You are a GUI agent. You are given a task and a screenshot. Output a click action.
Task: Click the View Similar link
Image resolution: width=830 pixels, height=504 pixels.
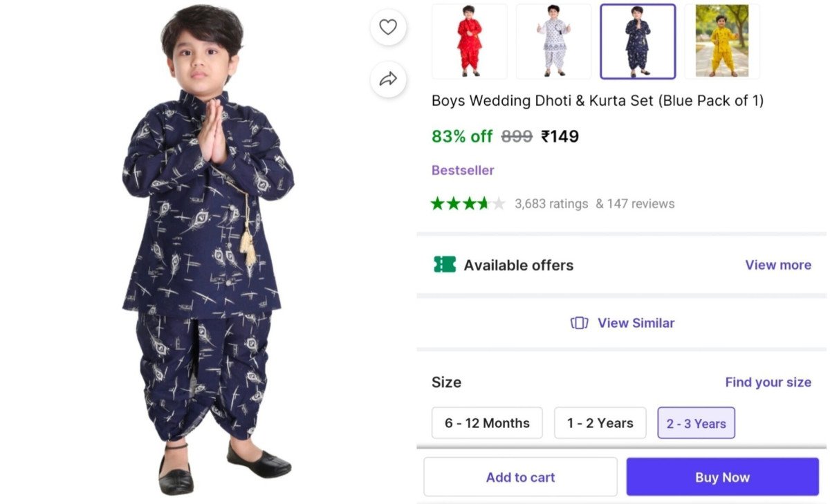[636, 323]
